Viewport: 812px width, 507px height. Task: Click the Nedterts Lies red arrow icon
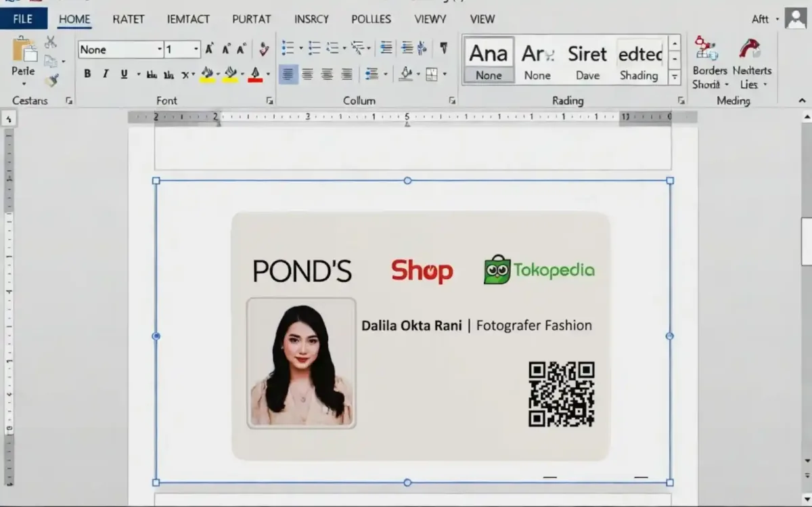pyautogui.click(x=749, y=49)
